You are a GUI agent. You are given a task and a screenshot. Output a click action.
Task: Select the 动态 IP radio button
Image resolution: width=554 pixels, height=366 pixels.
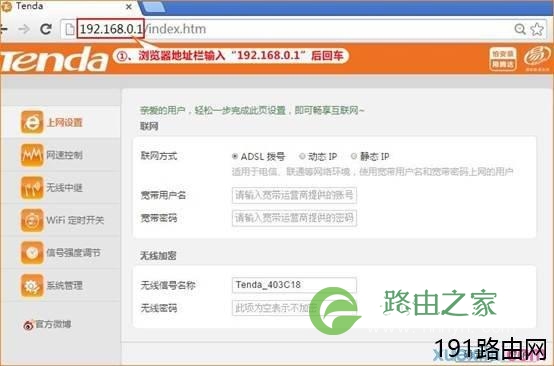point(302,156)
